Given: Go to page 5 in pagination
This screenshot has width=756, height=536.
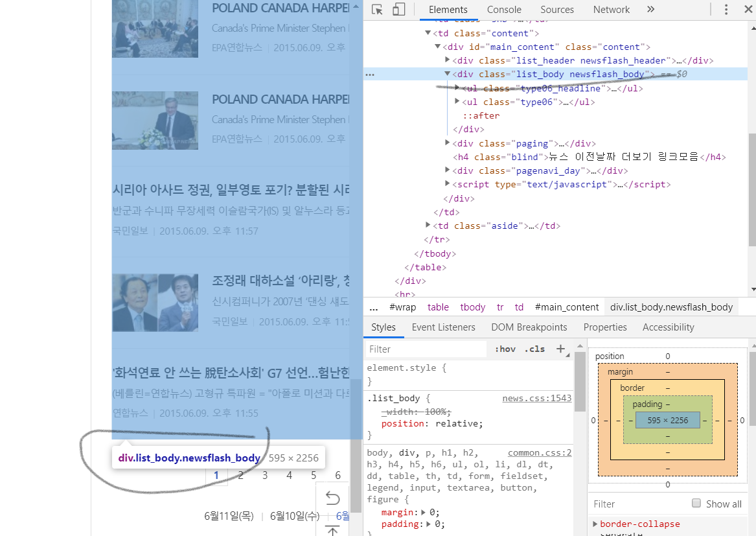Looking at the screenshot, I should pyautogui.click(x=314, y=476).
